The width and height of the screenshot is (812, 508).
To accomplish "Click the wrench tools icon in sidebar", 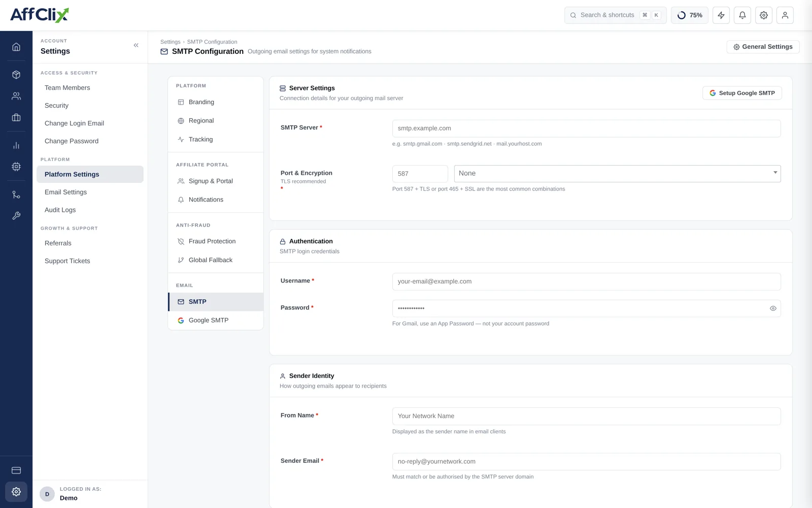I will pyautogui.click(x=16, y=216).
